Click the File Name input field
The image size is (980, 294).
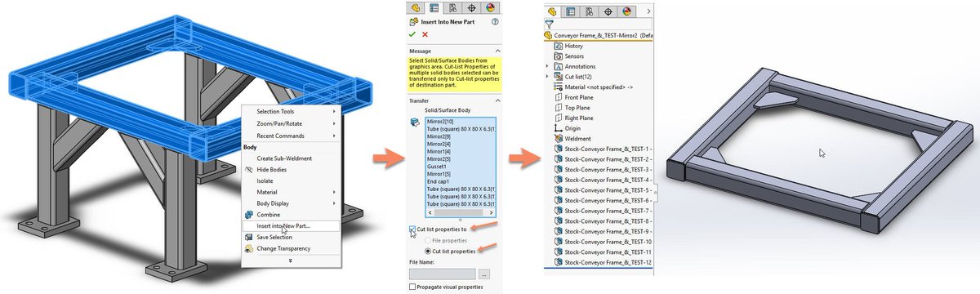click(x=442, y=274)
